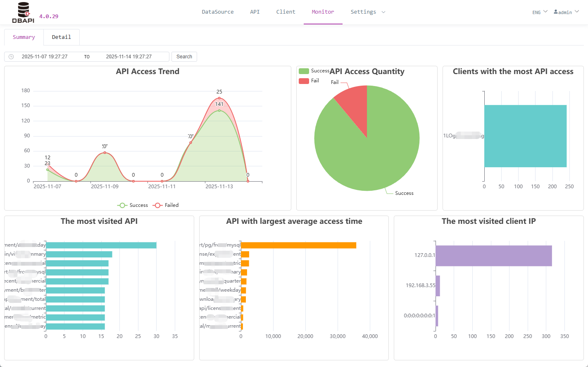
Task: Click the red Fail color swatch in the legend
Action: [x=303, y=80]
